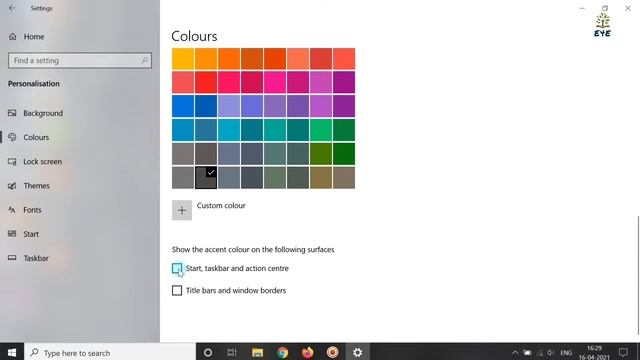Click the Themes brush icon in sidebar

point(12,186)
